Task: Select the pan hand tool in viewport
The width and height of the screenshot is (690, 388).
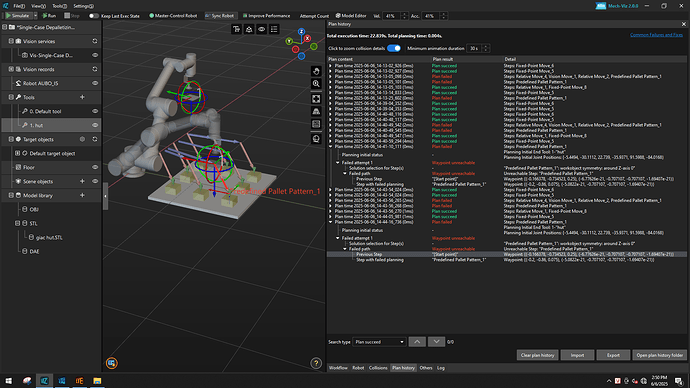Action: coord(316,71)
